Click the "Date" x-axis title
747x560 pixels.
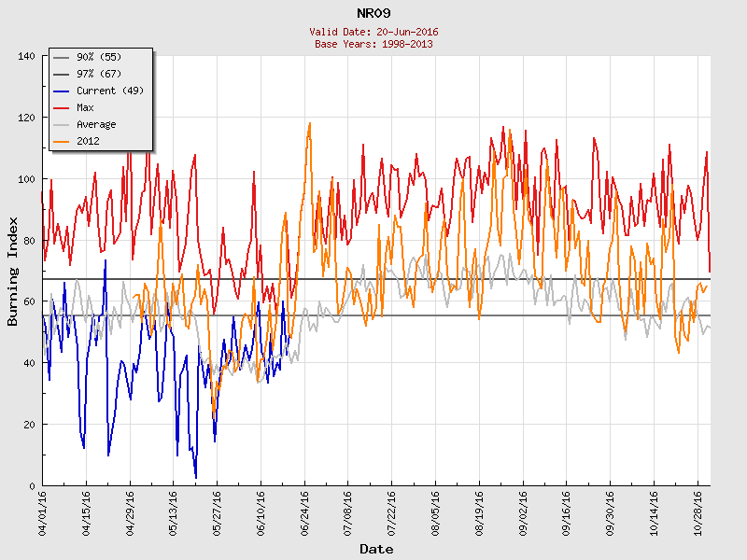pyautogui.click(x=376, y=549)
